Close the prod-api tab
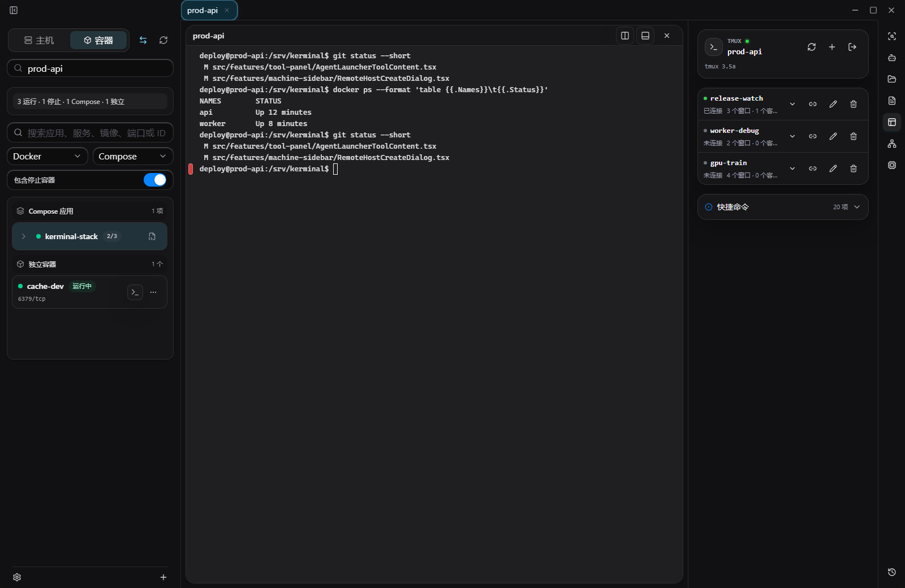The width and height of the screenshot is (905, 588). point(227,10)
